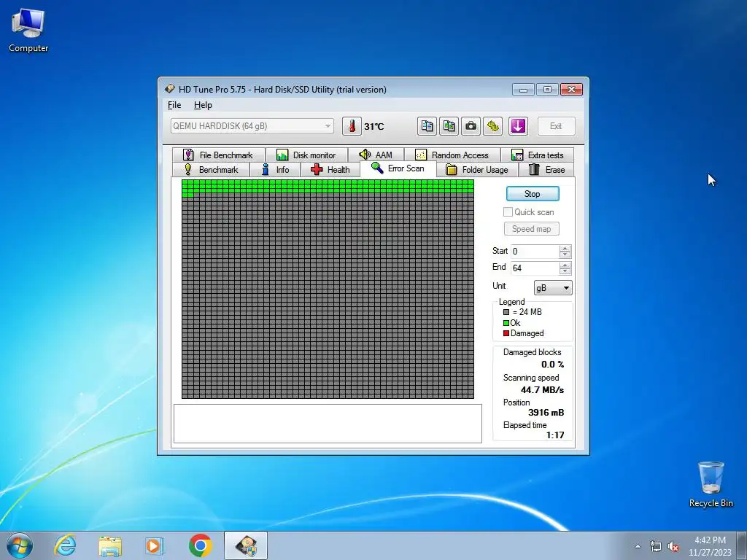Screen dimensions: 747x560
Task: Open the Info tab
Action: [x=275, y=169]
